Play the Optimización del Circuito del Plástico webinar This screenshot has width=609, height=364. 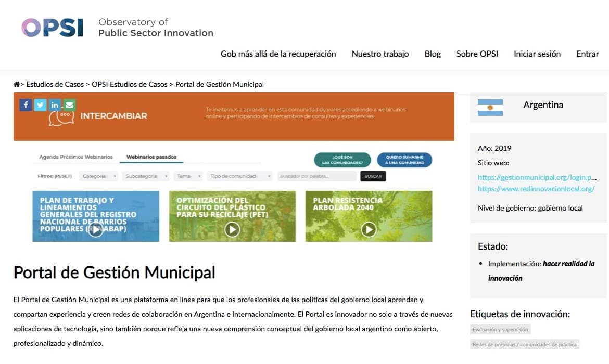pyautogui.click(x=232, y=229)
